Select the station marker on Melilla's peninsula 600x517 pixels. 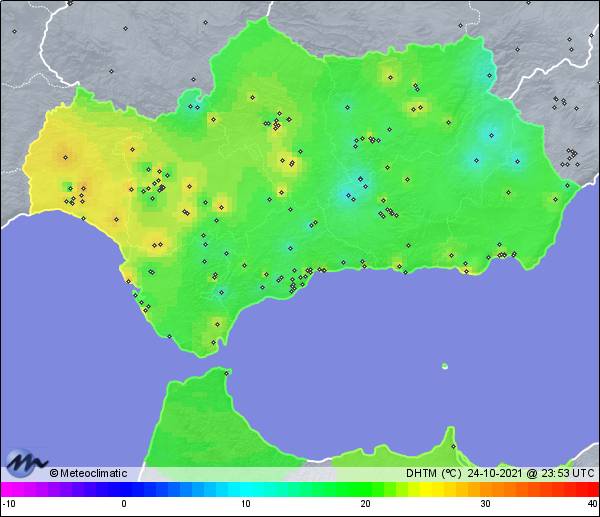pos(453,446)
